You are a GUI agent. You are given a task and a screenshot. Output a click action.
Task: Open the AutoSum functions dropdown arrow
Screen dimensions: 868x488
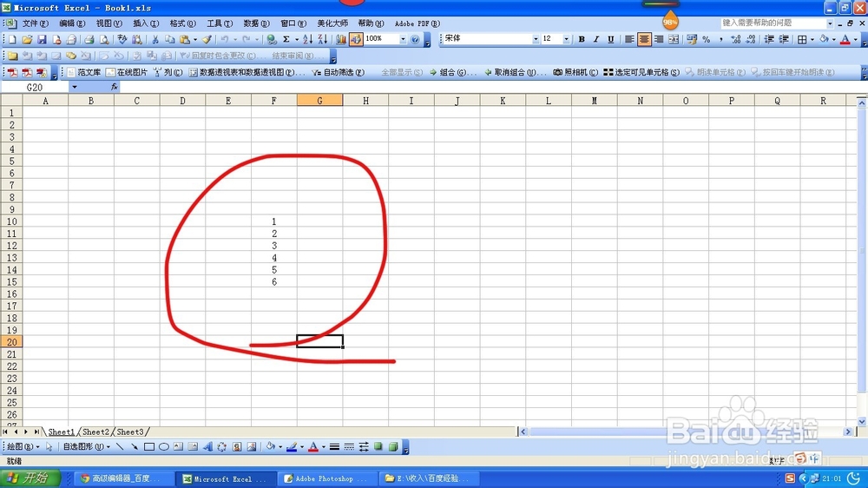pyautogui.click(x=296, y=39)
